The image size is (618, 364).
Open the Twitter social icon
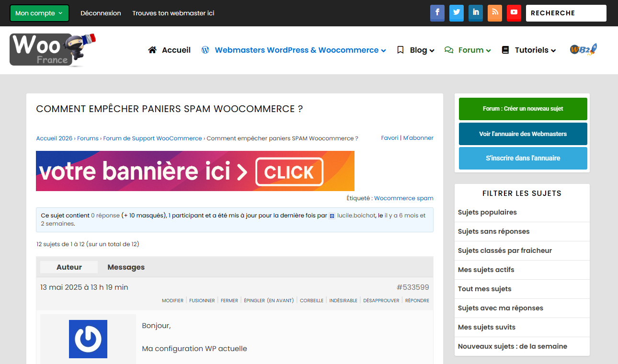(x=456, y=13)
